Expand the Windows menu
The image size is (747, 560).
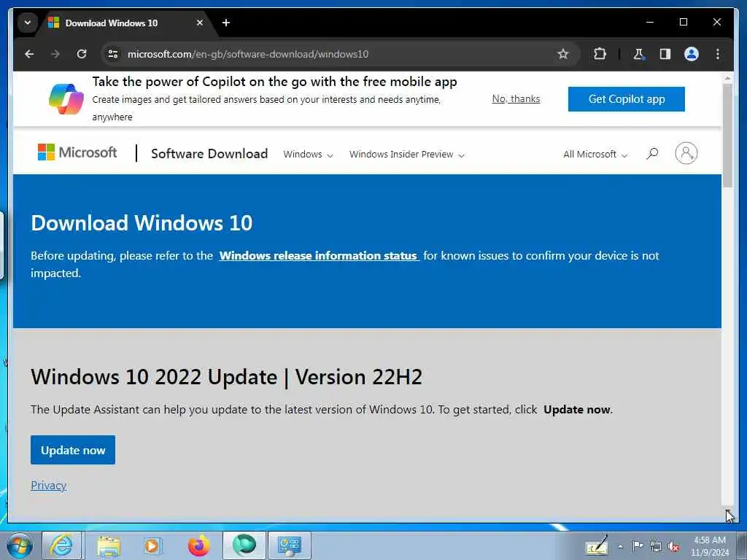tap(309, 155)
